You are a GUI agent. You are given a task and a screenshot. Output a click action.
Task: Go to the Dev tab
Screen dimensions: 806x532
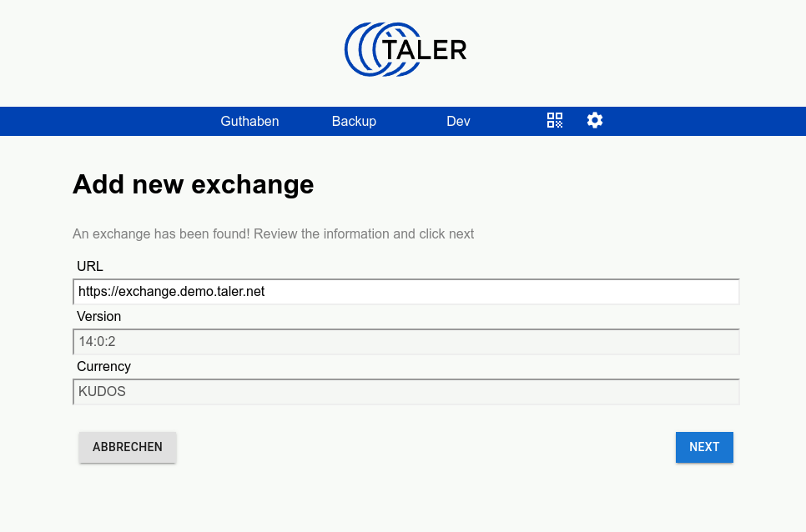click(458, 121)
